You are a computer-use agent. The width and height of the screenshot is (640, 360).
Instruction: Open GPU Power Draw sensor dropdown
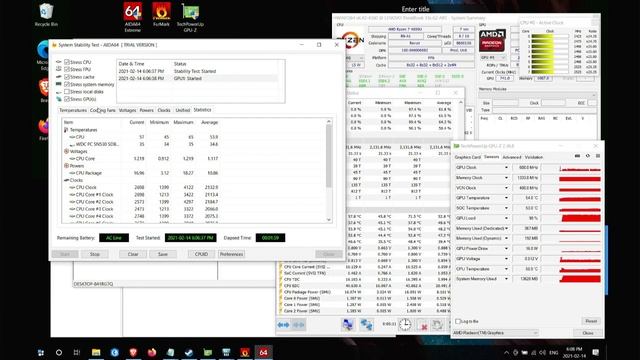pos(506,248)
